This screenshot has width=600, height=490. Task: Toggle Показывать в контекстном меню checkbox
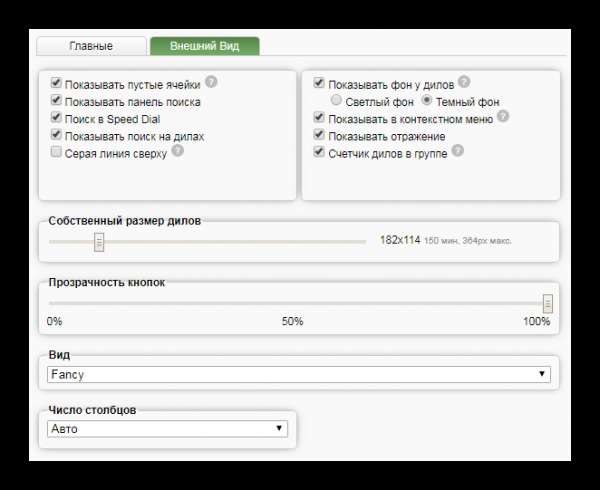point(319,117)
